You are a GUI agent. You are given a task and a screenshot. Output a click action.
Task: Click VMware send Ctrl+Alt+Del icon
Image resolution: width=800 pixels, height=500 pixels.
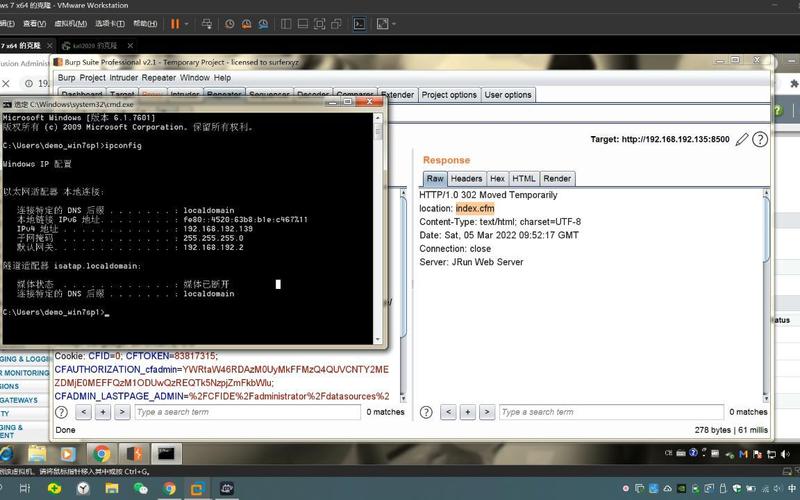(x=207, y=24)
